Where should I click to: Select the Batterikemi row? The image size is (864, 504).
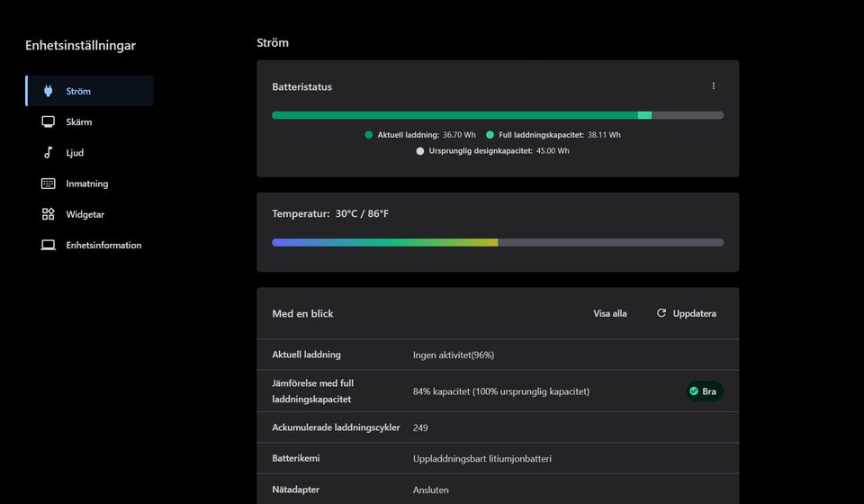coord(497,458)
